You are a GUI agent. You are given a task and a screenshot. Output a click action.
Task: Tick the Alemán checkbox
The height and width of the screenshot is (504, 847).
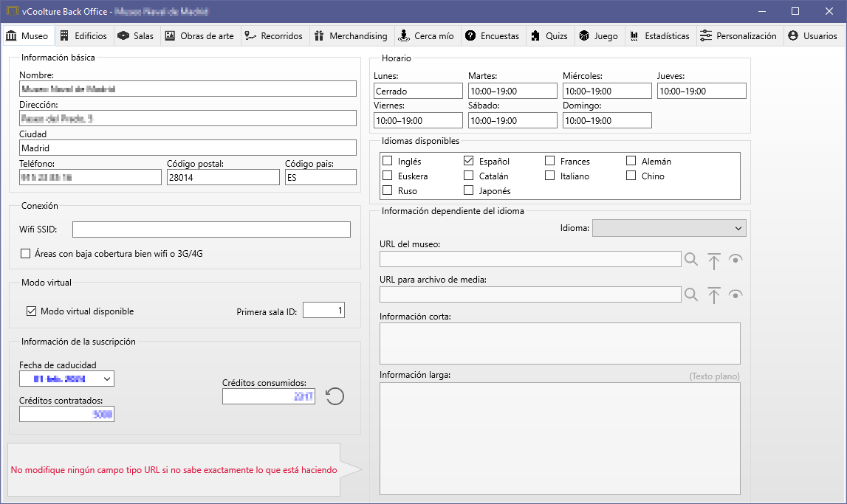pyautogui.click(x=631, y=161)
